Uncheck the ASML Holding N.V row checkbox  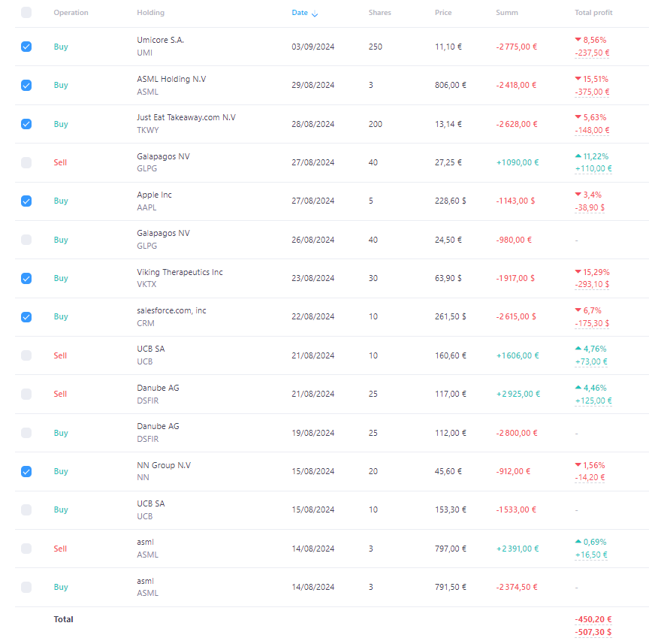click(26, 86)
